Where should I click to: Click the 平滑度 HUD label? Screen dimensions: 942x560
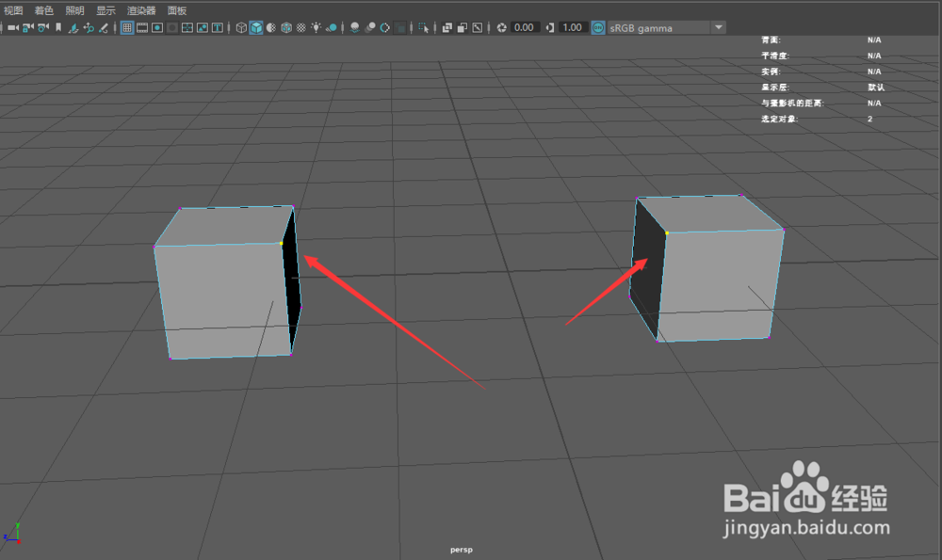[775, 56]
